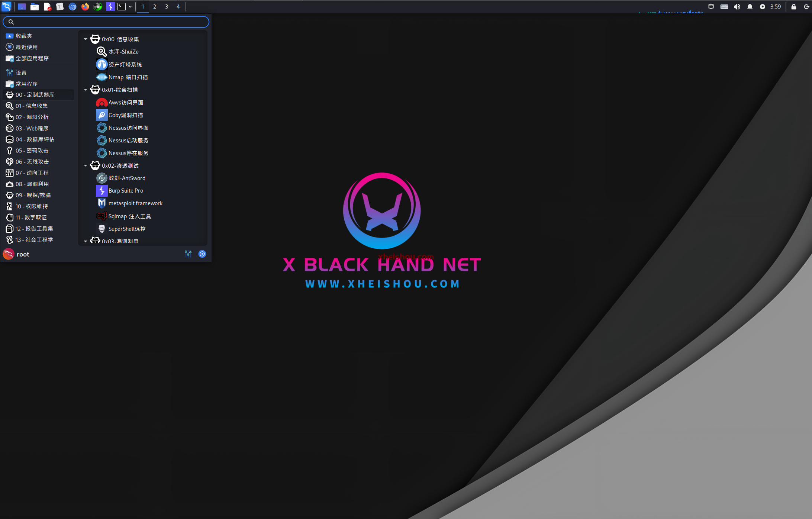Launch Firefox from the taskbar
Viewport: 812px width, 519px height.
[x=85, y=7]
